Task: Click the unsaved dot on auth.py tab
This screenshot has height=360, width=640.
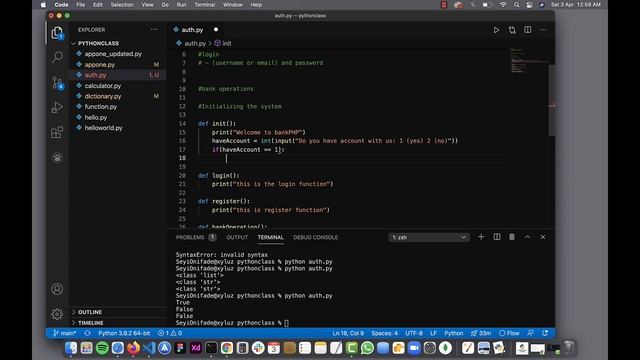Action: click(216, 29)
